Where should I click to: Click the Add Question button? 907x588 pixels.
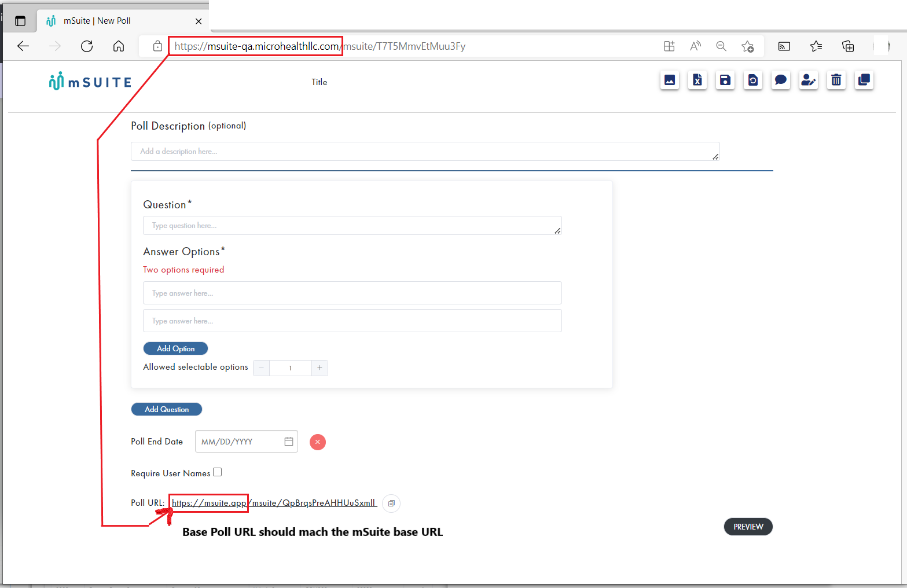[x=167, y=409]
